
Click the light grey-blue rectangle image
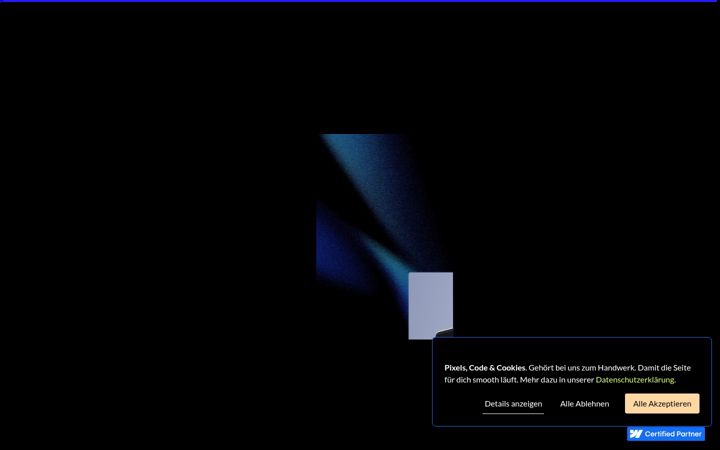coord(431,306)
